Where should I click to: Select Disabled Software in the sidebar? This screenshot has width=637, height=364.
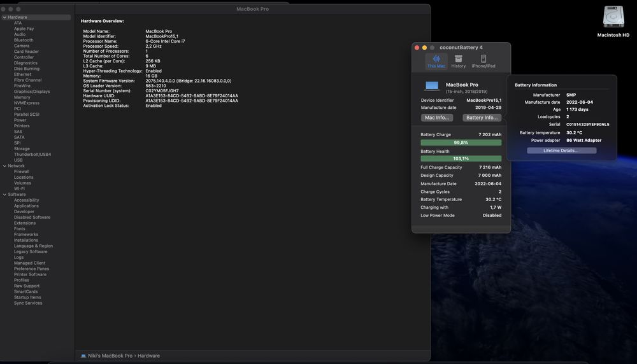tap(32, 217)
